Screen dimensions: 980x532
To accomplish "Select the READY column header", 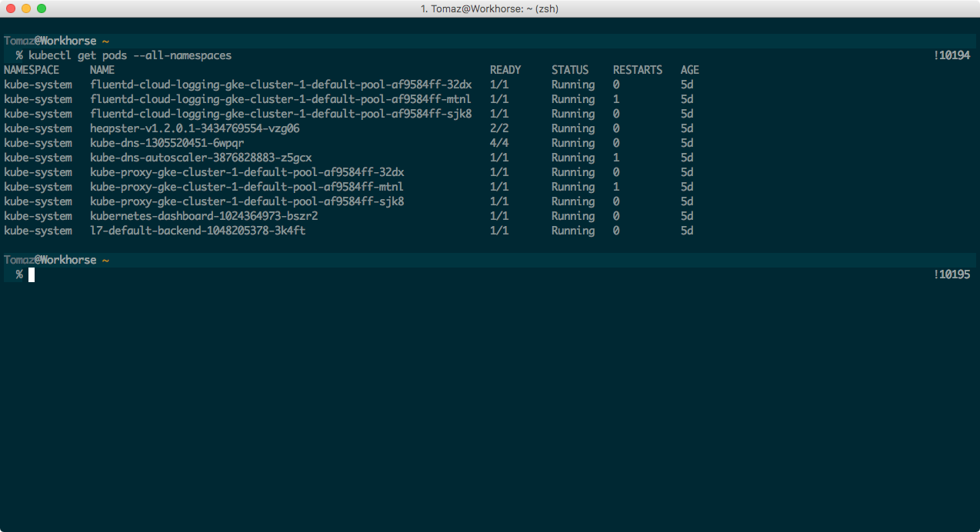I will [x=505, y=70].
